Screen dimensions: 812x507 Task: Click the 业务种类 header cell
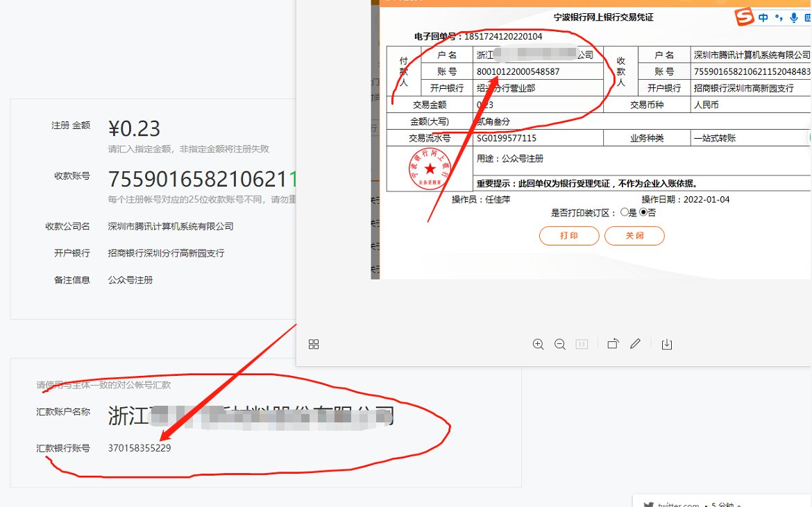[x=647, y=138]
